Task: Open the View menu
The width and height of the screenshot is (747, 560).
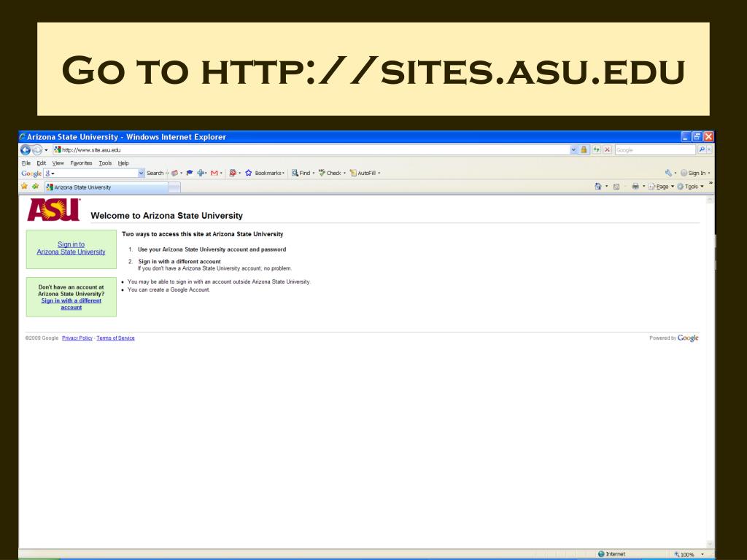Action: point(58,163)
